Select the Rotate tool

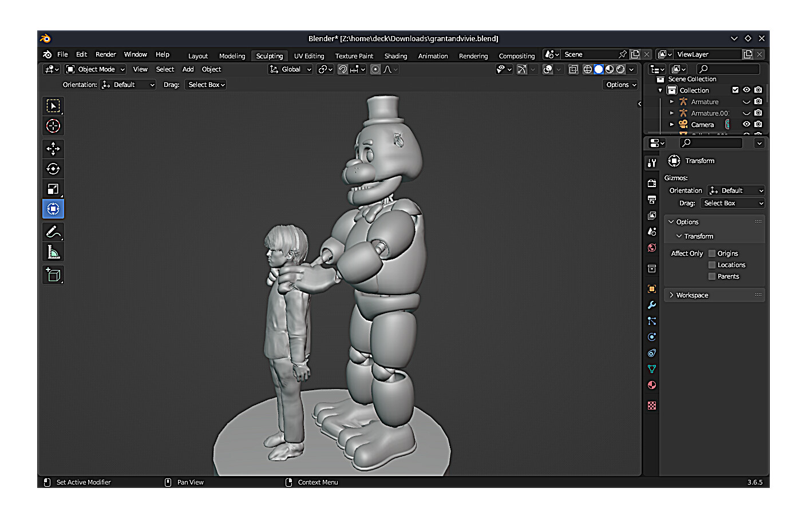coord(53,169)
